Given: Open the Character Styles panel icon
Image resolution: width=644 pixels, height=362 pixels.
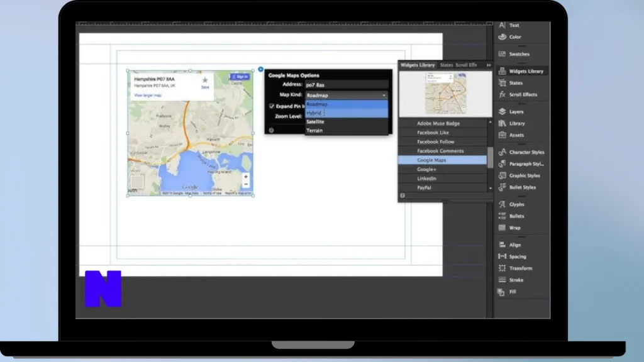Looking at the screenshot, I should tap(502, 152).
